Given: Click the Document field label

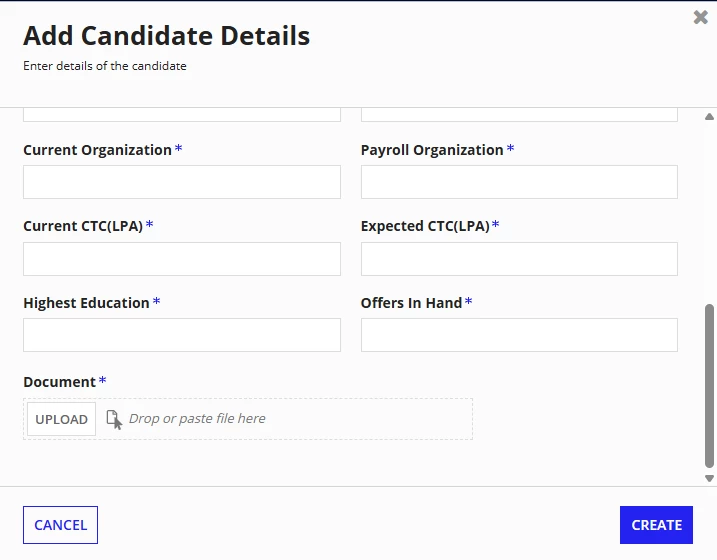Looking at the screenshot, I should 59,382.
